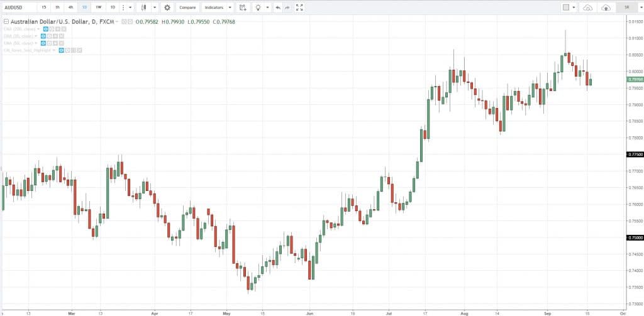Click the Compare button
Screen dimensions: 644x316
point(187,8)
